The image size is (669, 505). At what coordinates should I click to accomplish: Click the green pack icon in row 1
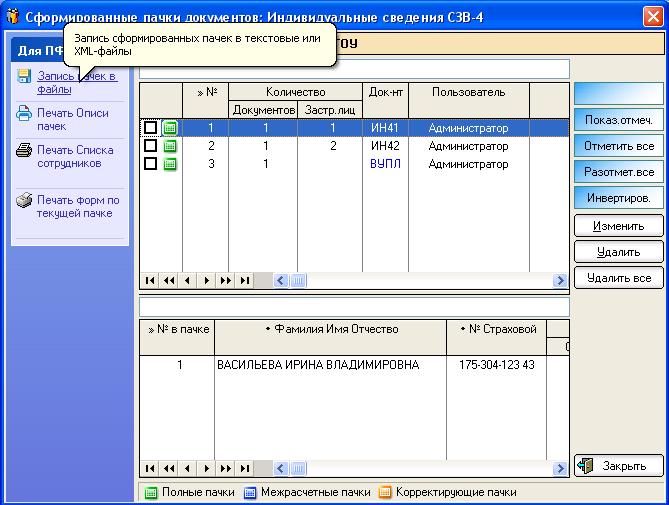click(x=170, y=128)
